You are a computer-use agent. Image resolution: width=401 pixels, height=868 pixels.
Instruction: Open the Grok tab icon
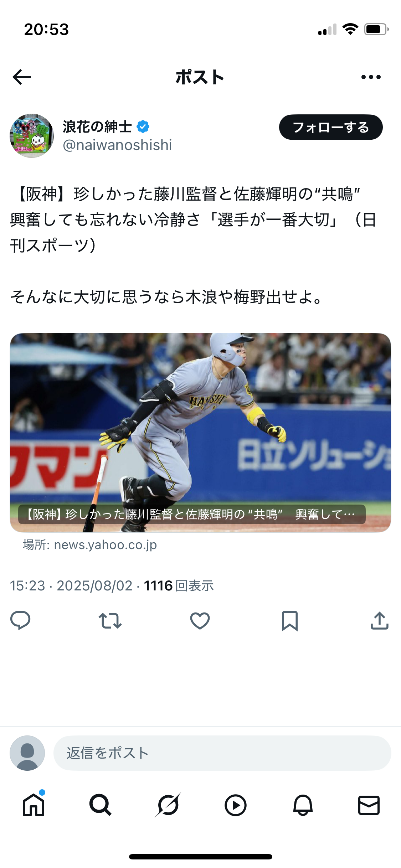point(168,805)
